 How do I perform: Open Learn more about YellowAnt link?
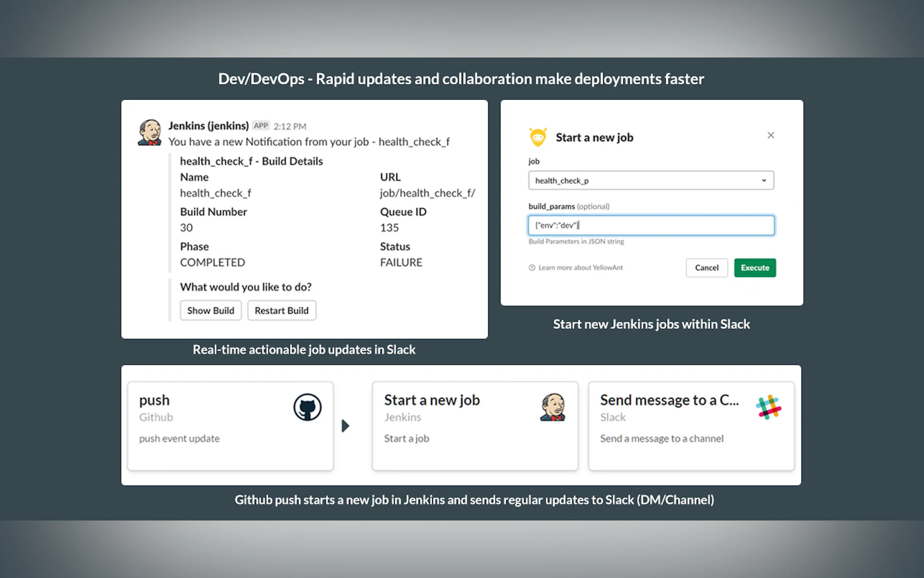coord(580,268)
